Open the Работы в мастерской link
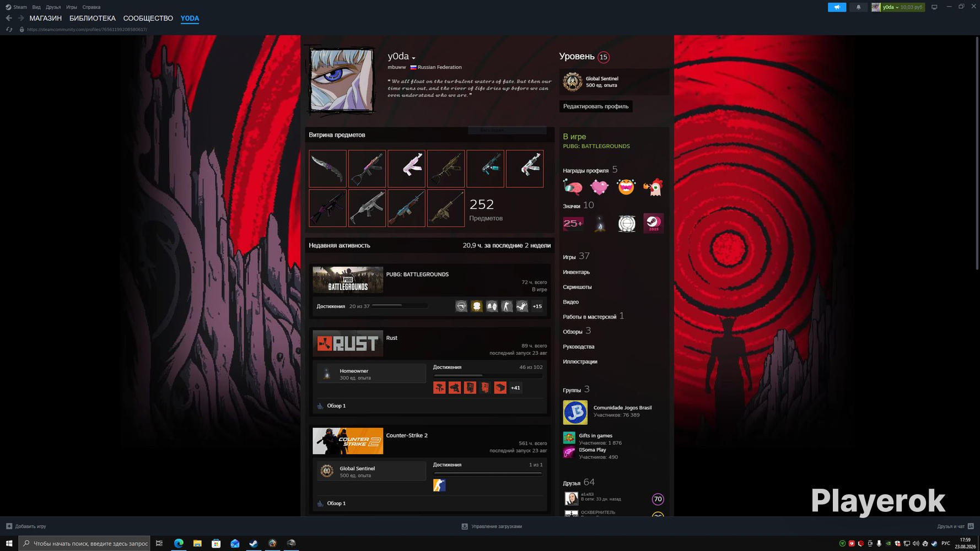This screenshot has height=551, width=980. coord(589,317)
